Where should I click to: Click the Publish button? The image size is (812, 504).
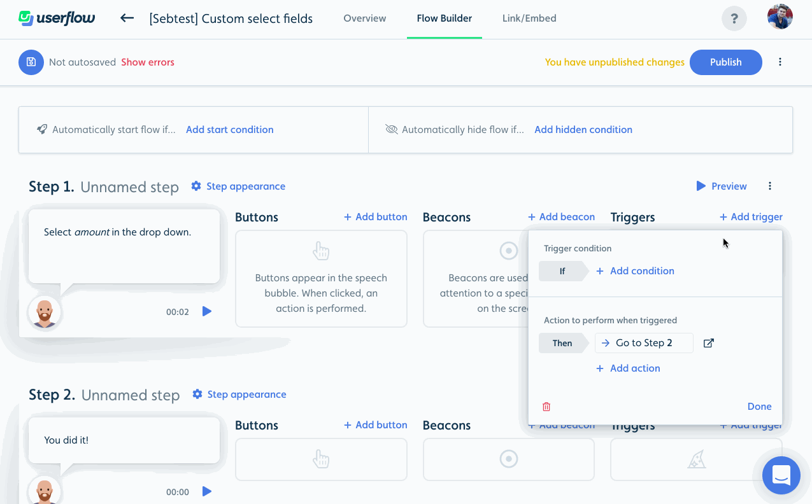(726, 62)
